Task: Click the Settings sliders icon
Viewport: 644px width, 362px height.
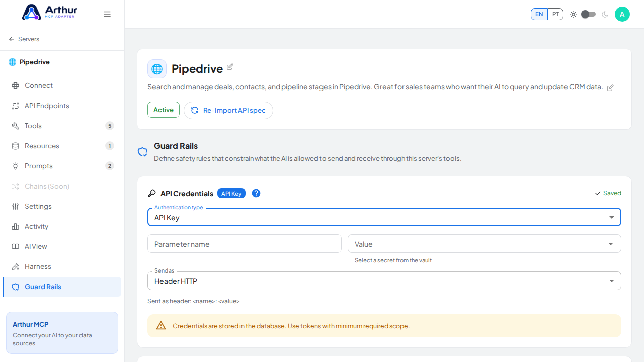Action: click(16, 206)
